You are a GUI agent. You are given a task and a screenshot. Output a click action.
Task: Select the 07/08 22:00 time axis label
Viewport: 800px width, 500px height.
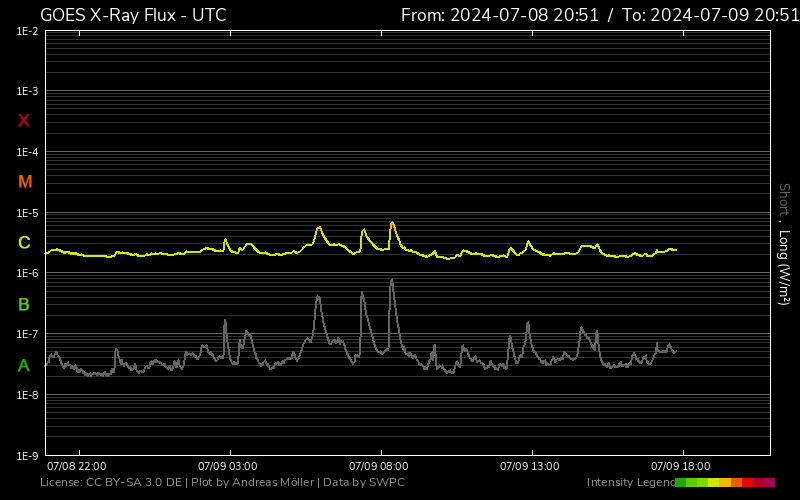[77, 466]
